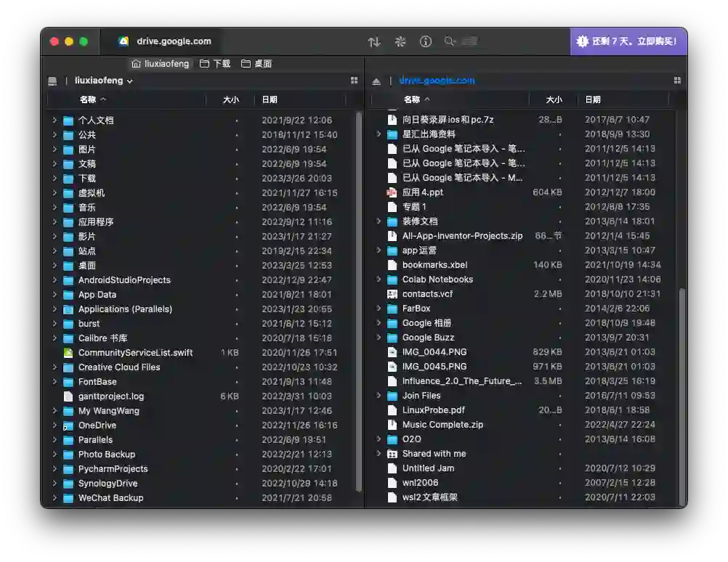Click the Google Drive tab icon
This screenshot has height=562, width=728.
point(124,41)
